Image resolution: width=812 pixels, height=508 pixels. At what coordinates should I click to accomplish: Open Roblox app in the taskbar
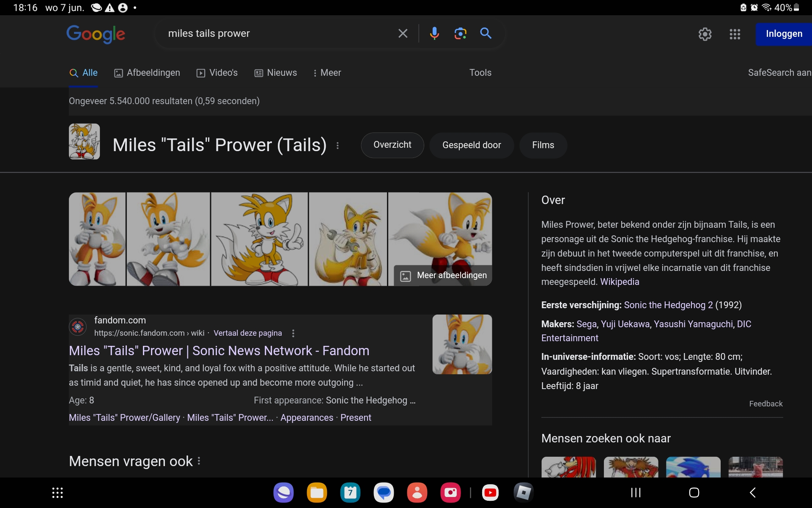pyautogui.click(x=523, y=493)
